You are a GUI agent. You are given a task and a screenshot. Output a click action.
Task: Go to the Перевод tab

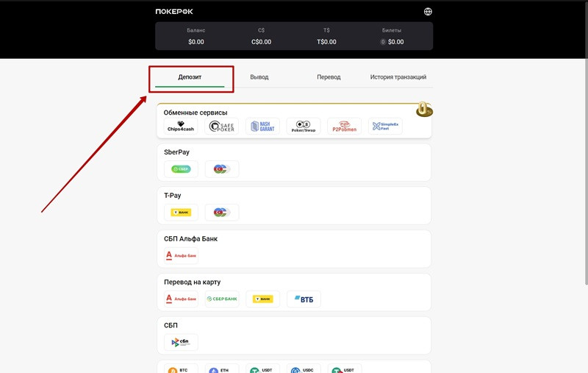click(329, 77)
